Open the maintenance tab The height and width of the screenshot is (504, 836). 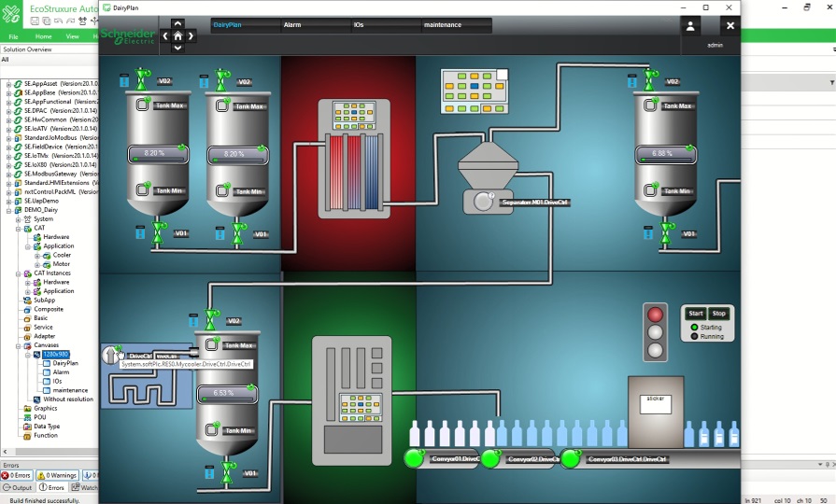click(443, 25)
